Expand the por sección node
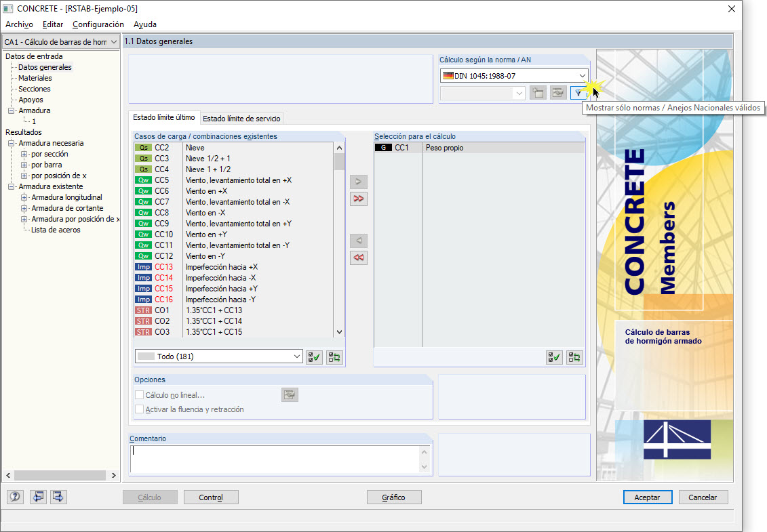Screen dimensions: 767x532 [x=24, y=154]
